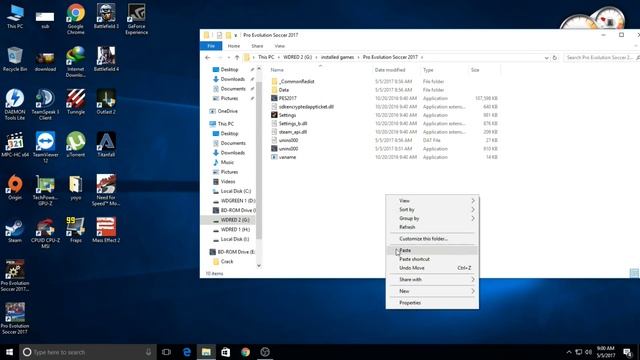Open the View ribbon tab
The height and width of the screenshot is (360, 640).
pos(280,46)
